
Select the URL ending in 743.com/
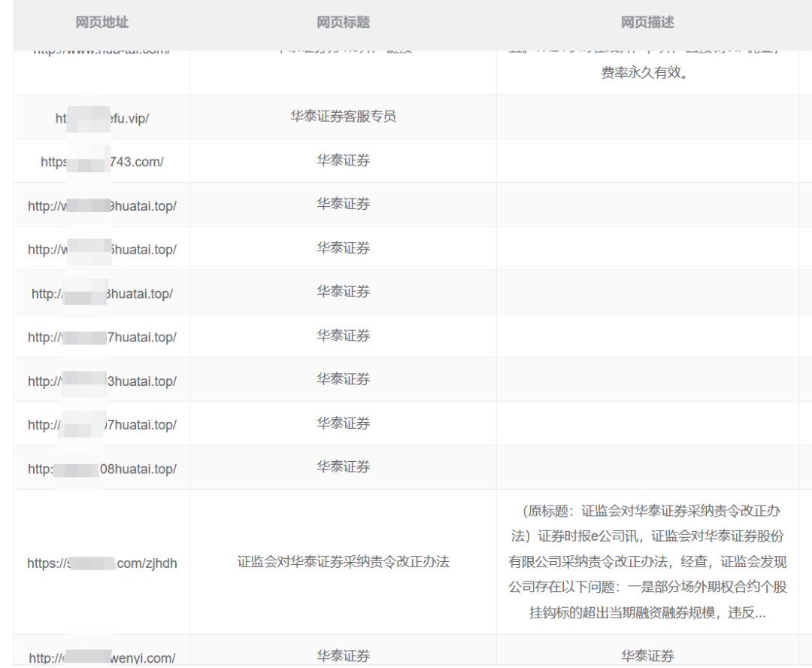(x=102, y=162)
